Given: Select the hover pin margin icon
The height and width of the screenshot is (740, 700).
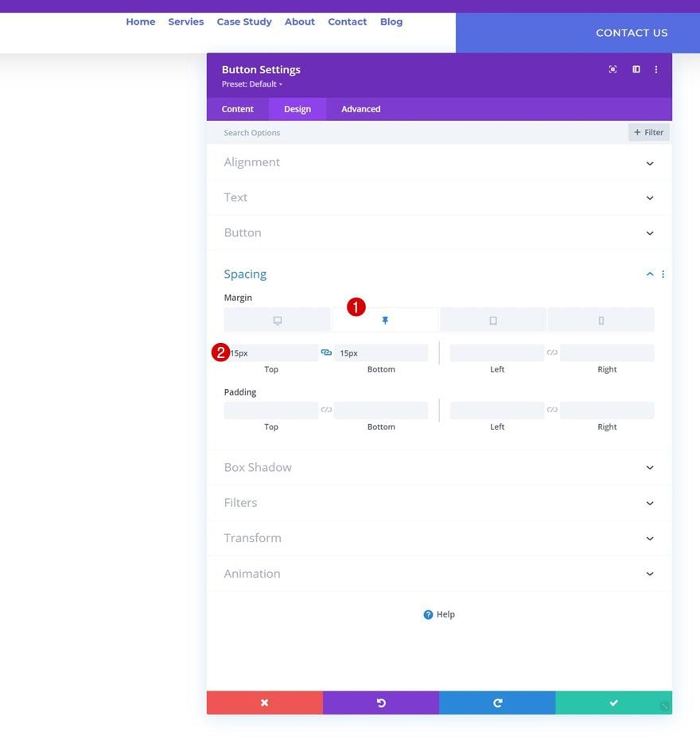Looking at the screenshot, I should point(385,321).
